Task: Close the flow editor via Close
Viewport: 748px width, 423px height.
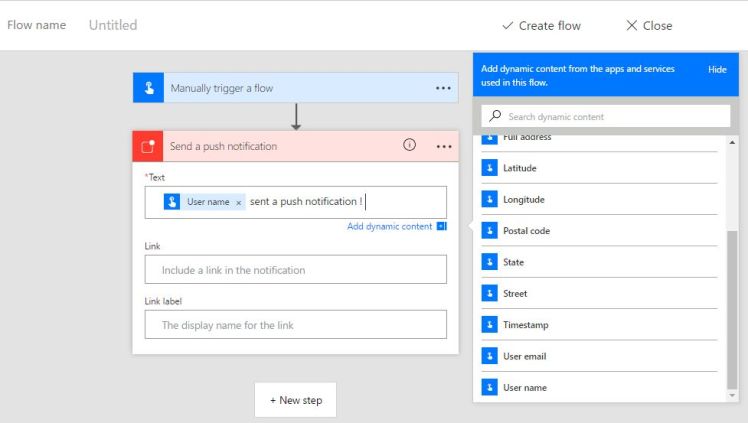Action: coord(649,25)
